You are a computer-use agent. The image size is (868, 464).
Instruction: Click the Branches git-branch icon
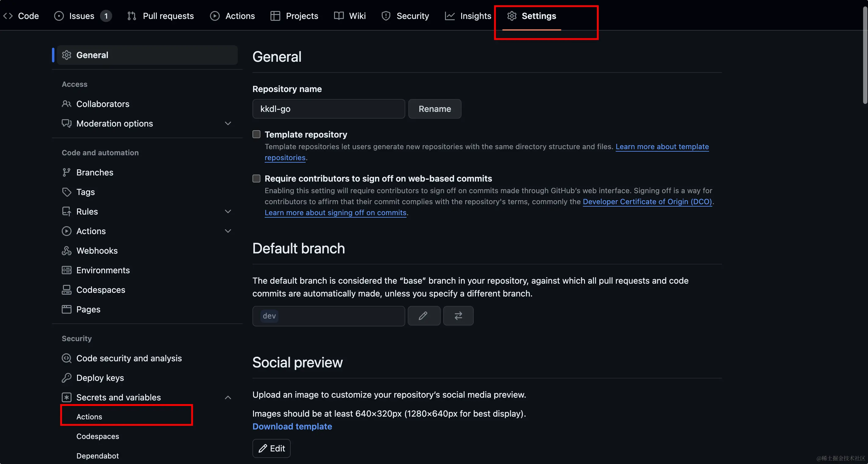click(x=67, y=172)
